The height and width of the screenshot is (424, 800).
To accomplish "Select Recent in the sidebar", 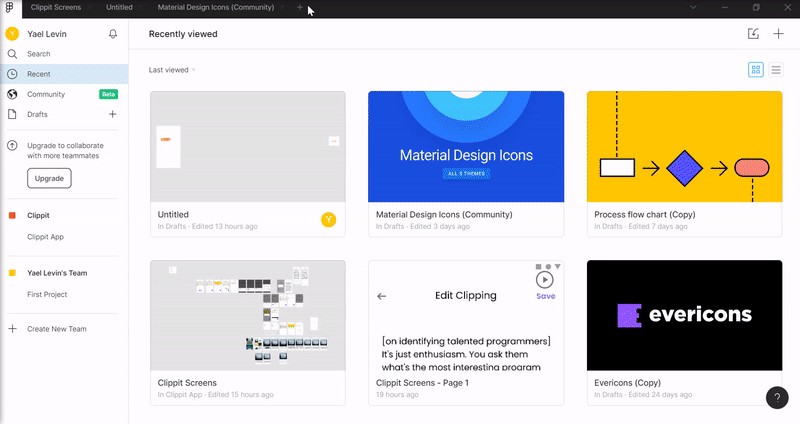I will coord(64,74).
